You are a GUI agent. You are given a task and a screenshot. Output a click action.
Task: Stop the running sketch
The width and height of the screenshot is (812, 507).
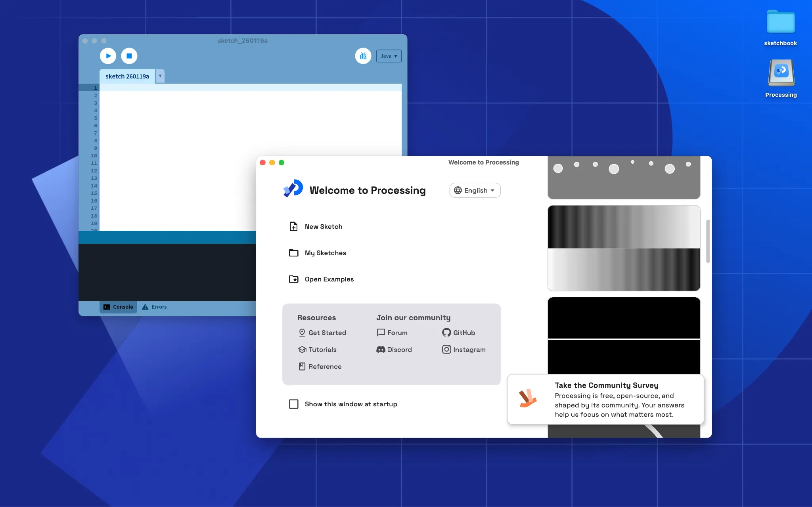129,56
